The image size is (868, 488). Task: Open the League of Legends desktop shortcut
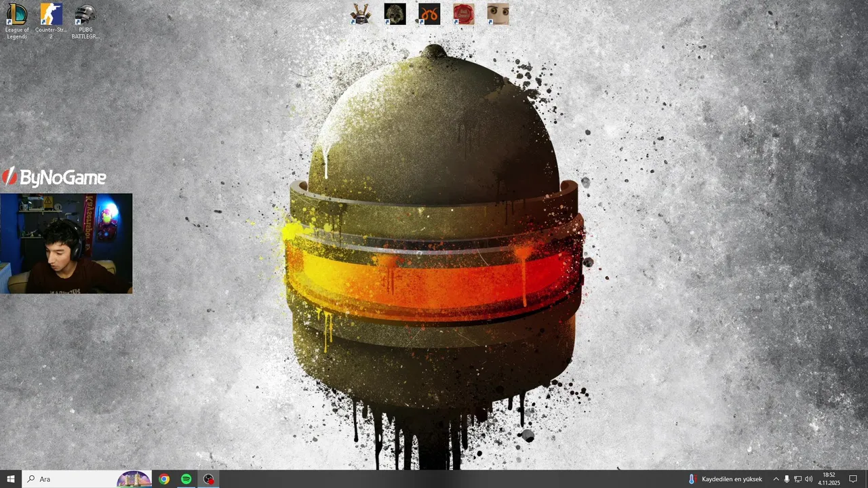coord(17,20)
